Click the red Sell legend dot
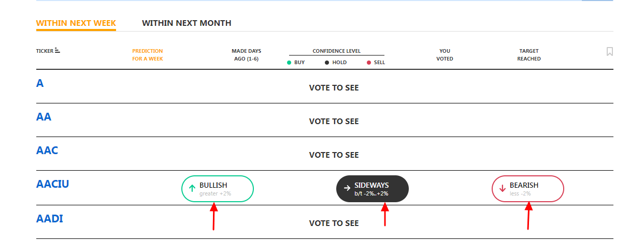Viewport: 644px width, 241px height. [369, 63]
